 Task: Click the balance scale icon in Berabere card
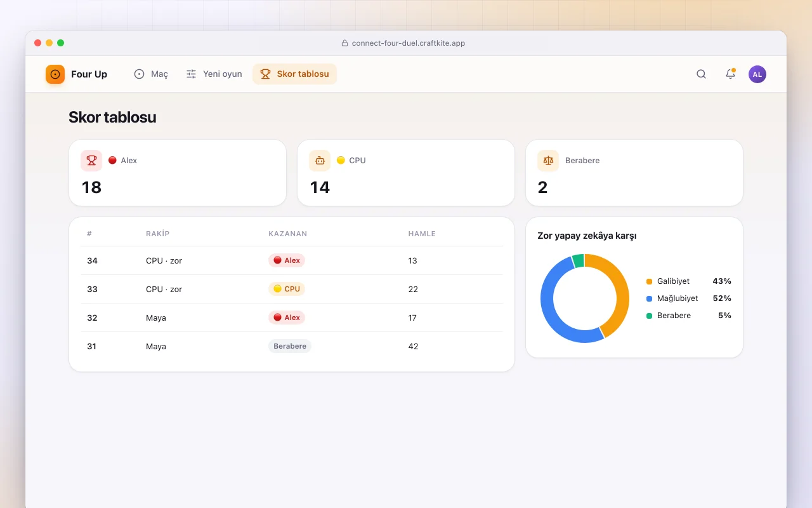point(548,161)
